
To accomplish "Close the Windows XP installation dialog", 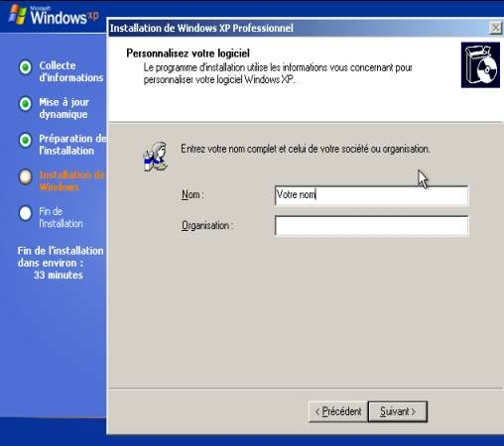I will point(495,28).
